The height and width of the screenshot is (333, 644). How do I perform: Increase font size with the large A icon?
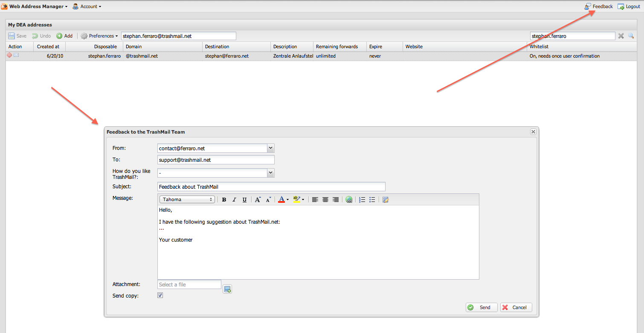pos(258,199)
